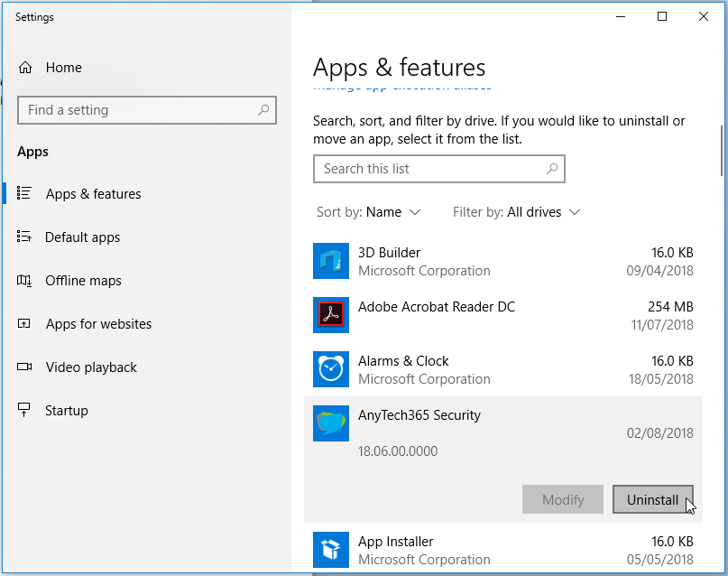
Task: Select the Adobe Acrobat Reader DC name
Action: pyautogui.click(x=437, y=307)
